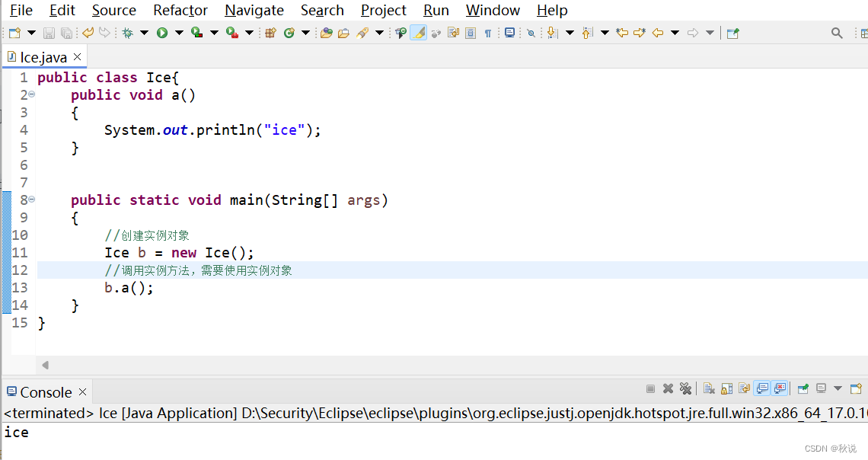Image resolution: width=868 pixels, height=460 pixels.
Task: Open the Window menu
Action: point(493,11)
